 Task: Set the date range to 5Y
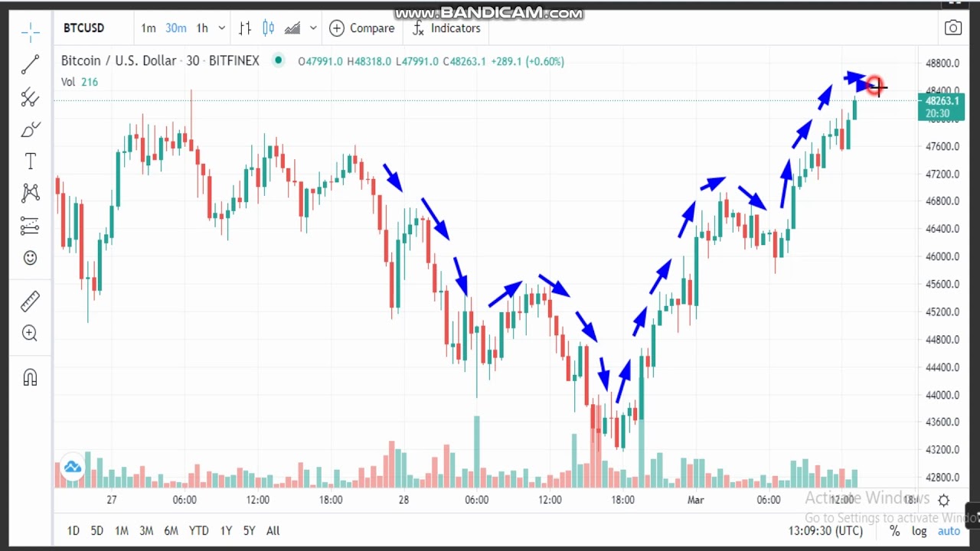[x=249, y=530]
